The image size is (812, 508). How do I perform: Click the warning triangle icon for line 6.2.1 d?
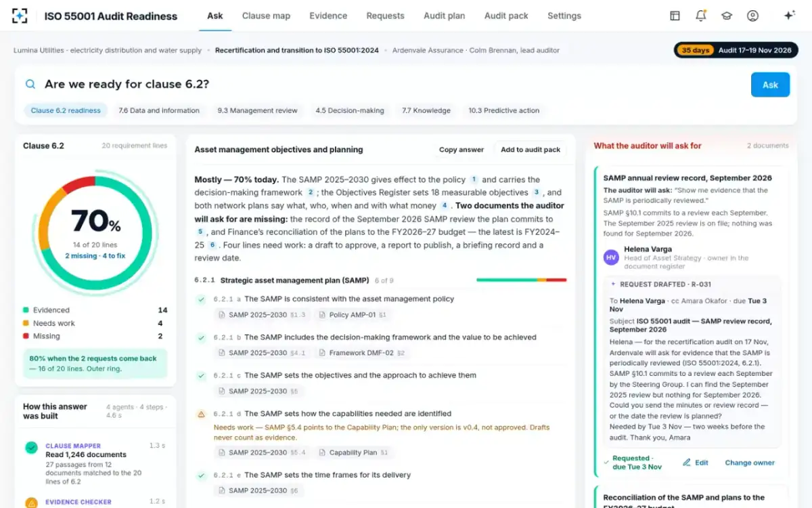tap(201, 414)
